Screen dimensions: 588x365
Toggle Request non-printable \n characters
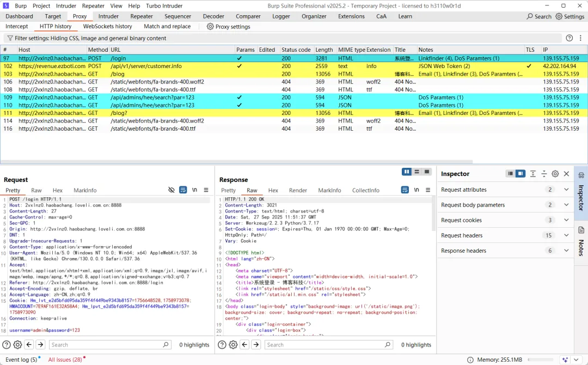tap(194, 190)
